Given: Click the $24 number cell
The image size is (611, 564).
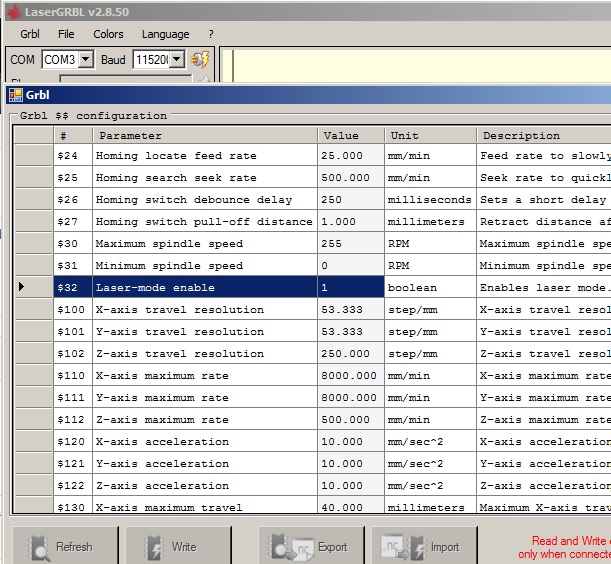Looking at the screenshot, I should (73, 156).
